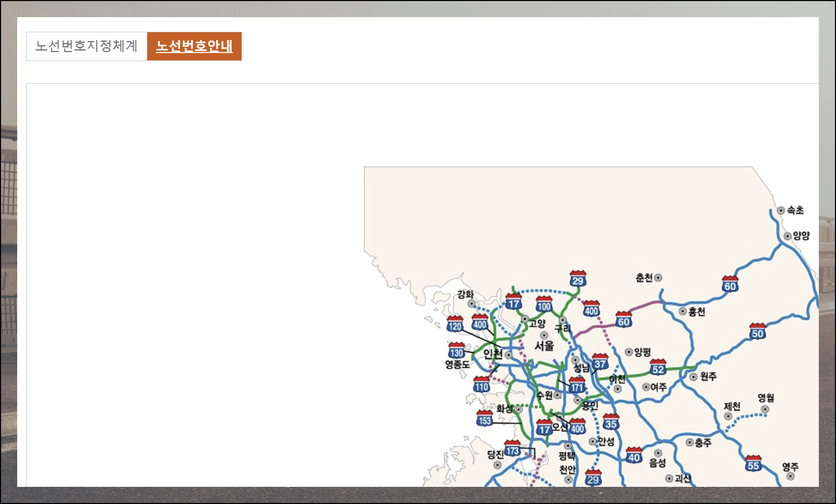Click route 400 shield northeast of 구리
Image resolution: width=836 pixels, height=504 pixels.
[x=591, y=309]
